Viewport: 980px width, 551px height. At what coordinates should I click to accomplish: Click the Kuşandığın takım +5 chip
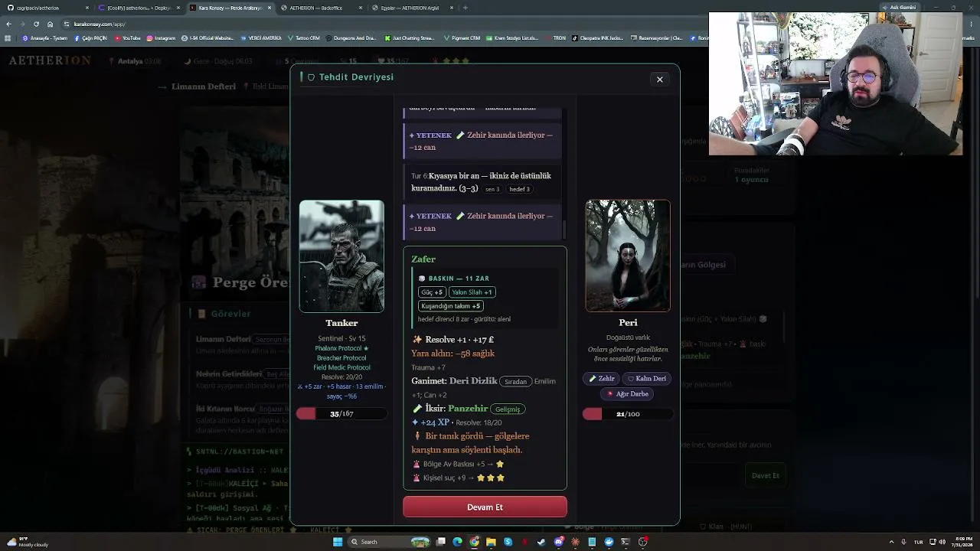(x=450, y=305)
